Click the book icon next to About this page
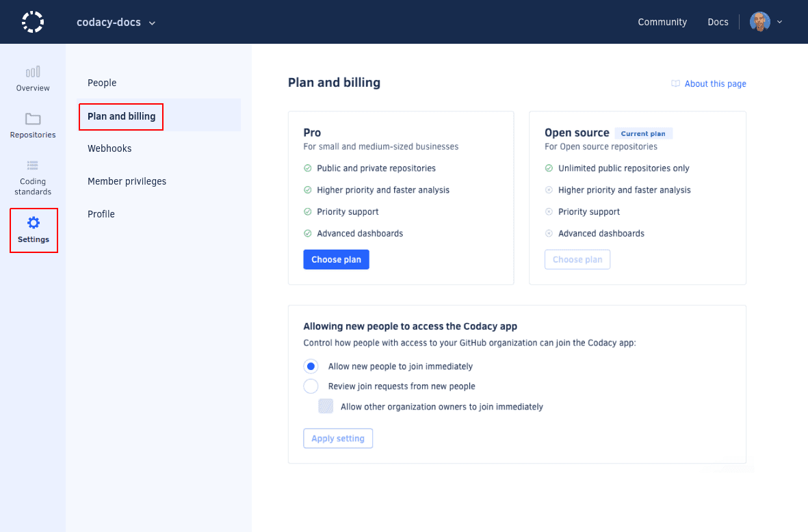This screenshot has width=808, height=532. [x=675, y=83]
